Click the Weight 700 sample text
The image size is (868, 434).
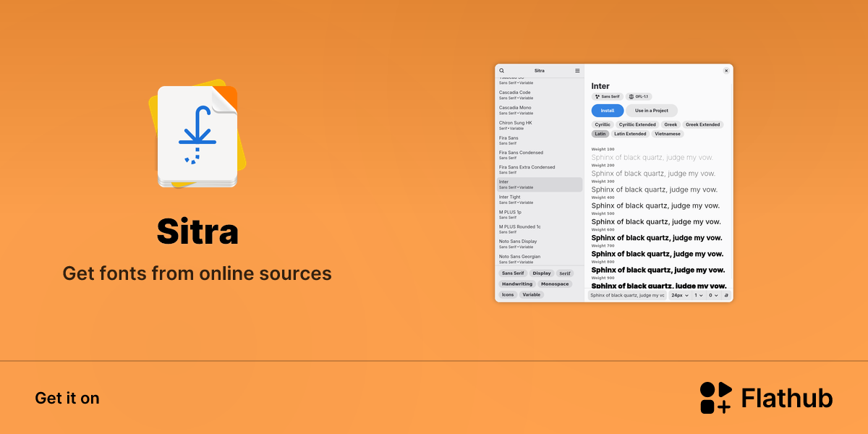click(658, 254)
